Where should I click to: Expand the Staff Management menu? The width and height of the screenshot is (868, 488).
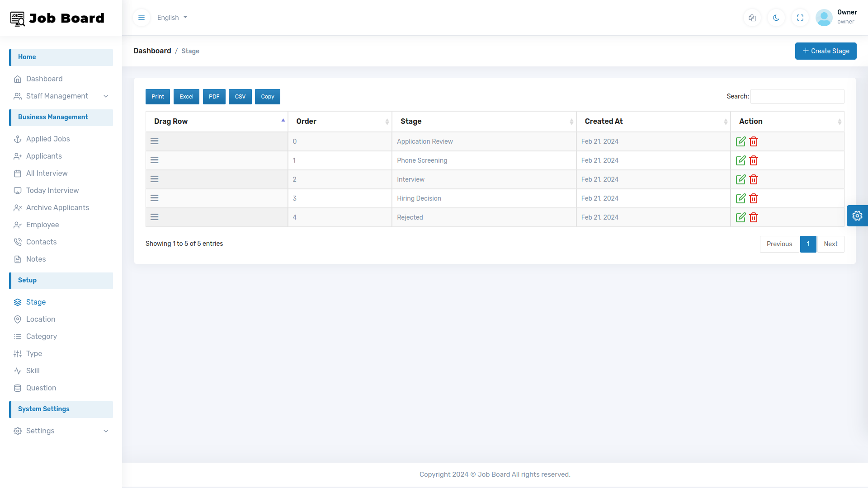(x=57, y=96)
